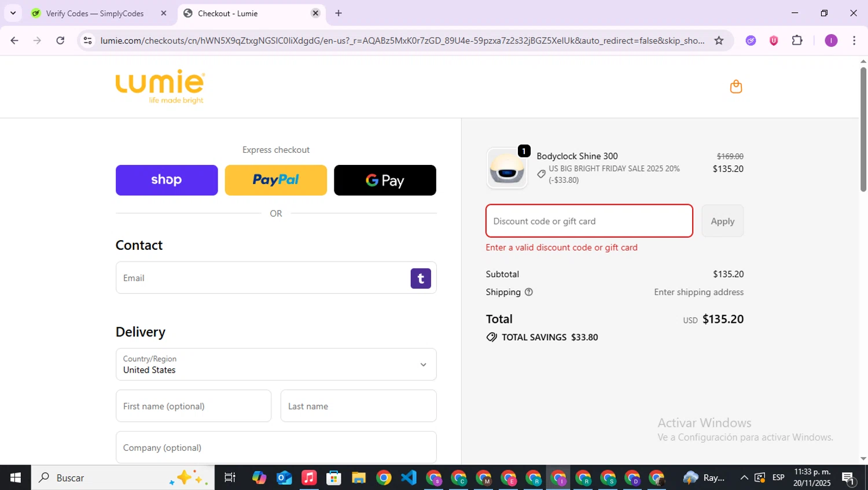Screen dimensions: 868x490
Task: Click the ESP language indicator
Action: coord(778,478)
